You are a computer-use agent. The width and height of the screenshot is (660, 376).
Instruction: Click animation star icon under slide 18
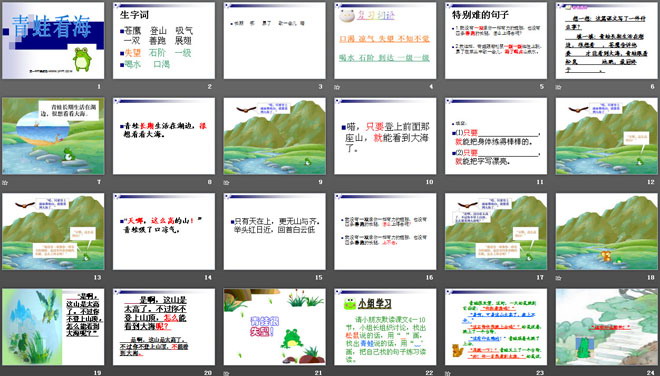tap(558, 278)
